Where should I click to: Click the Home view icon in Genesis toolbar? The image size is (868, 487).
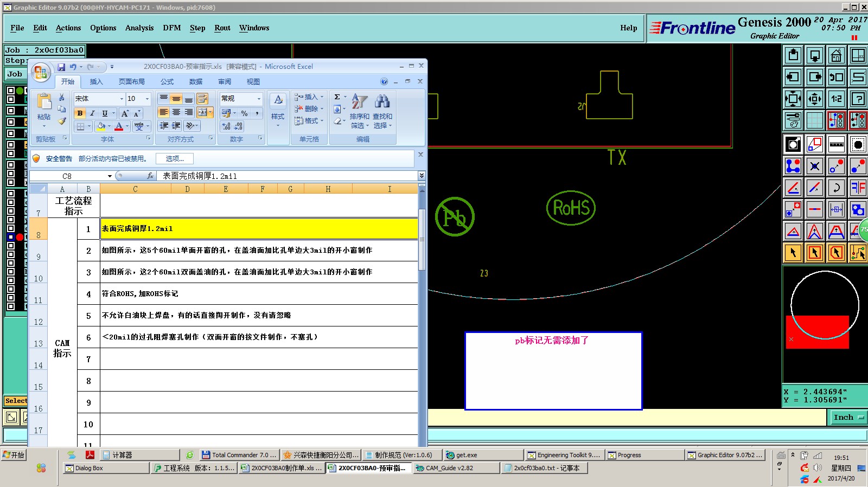pyautogui.click(x=836, y=55)
